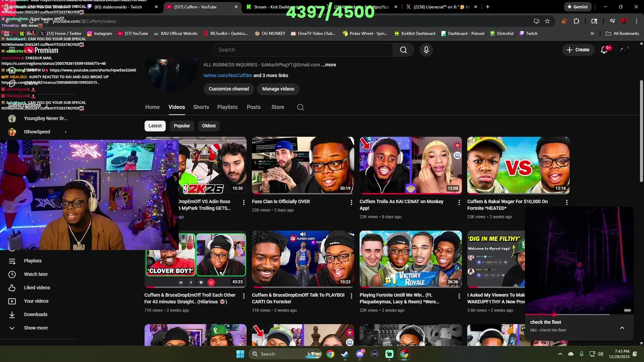Click the Create button
644x362 pixels.
pyautogui.click(x=578, y=50)
